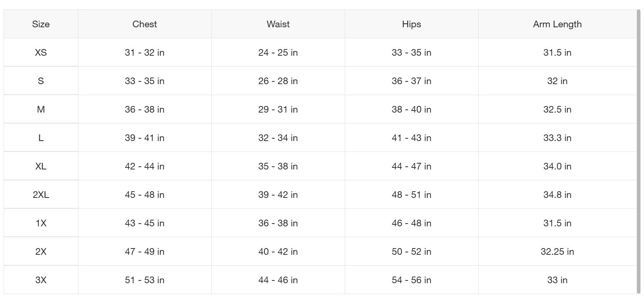644x305 pixels.
Task: Click the Hips column header
Action: pos(412,24)
